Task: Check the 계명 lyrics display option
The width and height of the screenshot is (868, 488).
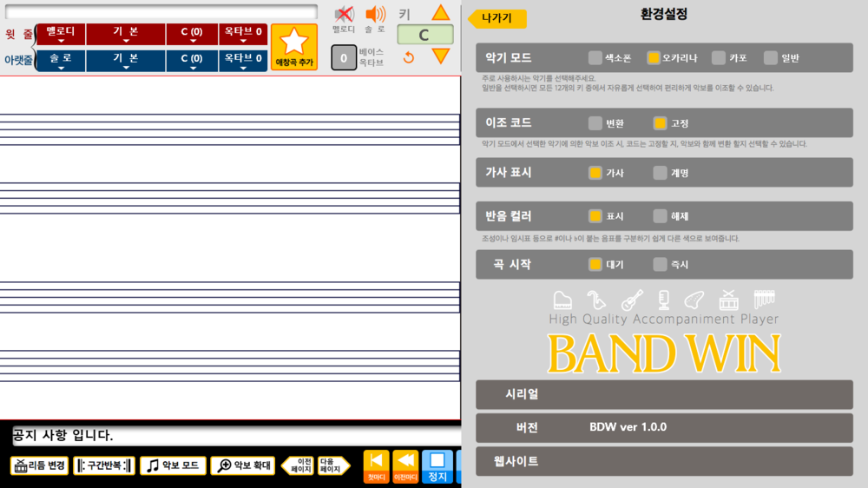Action: coord(661,173)
